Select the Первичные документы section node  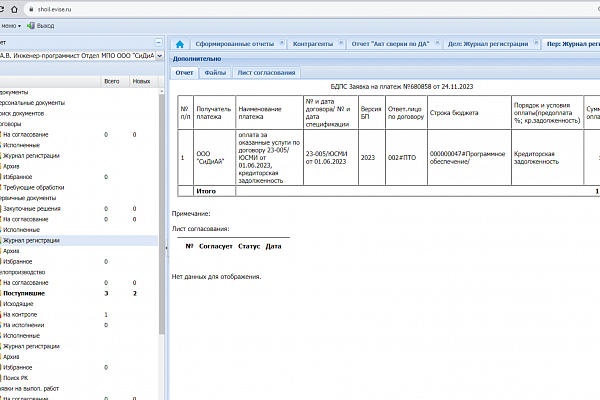point(28,198)
